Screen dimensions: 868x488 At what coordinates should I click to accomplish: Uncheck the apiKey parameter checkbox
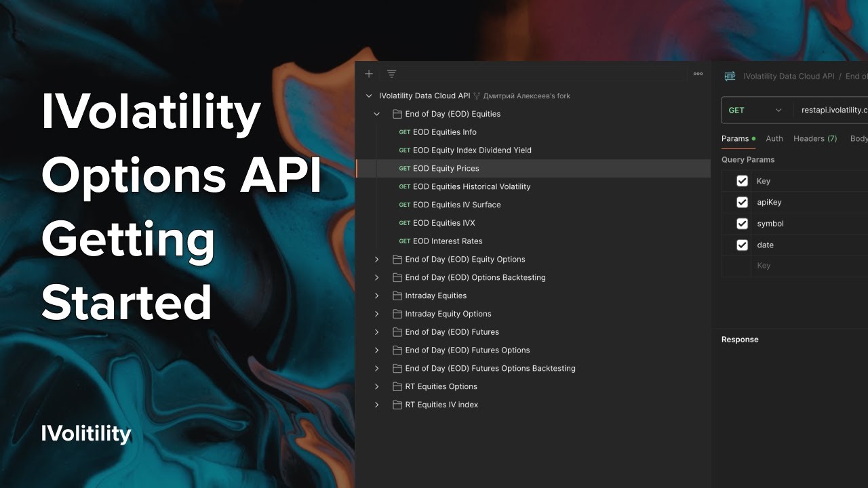click(x=742, y=202)
